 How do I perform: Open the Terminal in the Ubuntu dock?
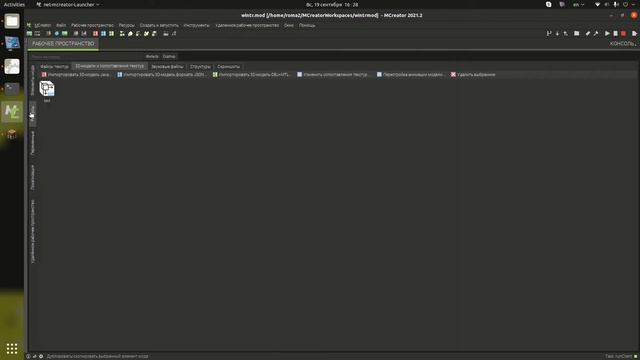[12, 89]
